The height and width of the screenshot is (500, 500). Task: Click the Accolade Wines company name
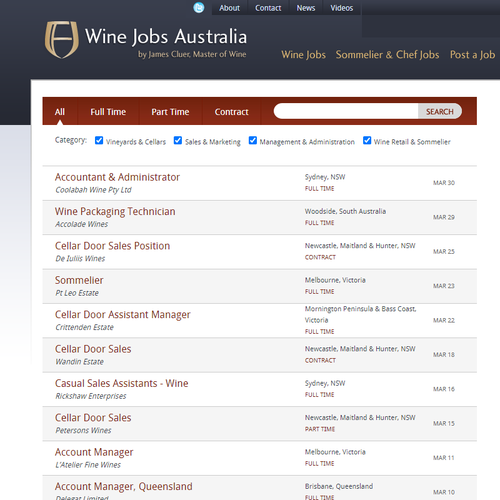(x=82, y=224)
